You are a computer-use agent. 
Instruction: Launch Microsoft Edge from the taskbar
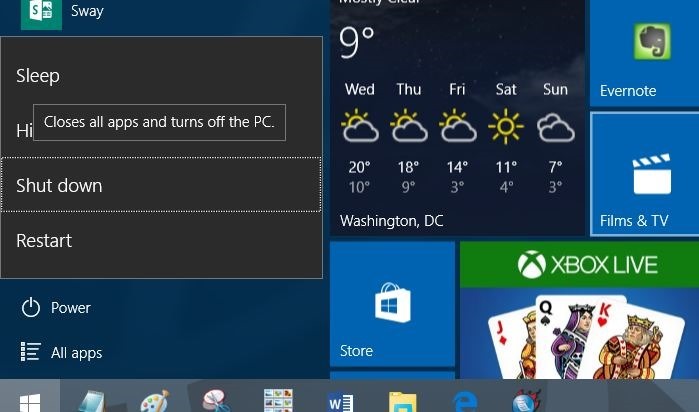[x=465, y=401]
